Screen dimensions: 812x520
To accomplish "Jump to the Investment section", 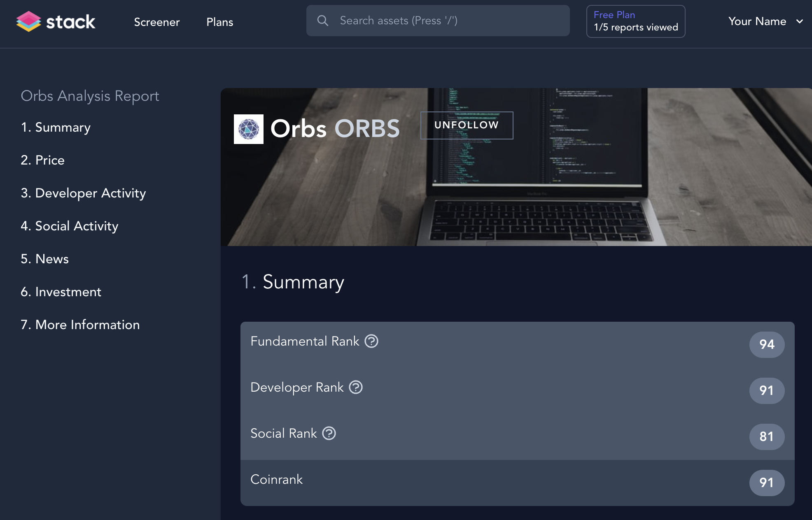I will [61, 292].
